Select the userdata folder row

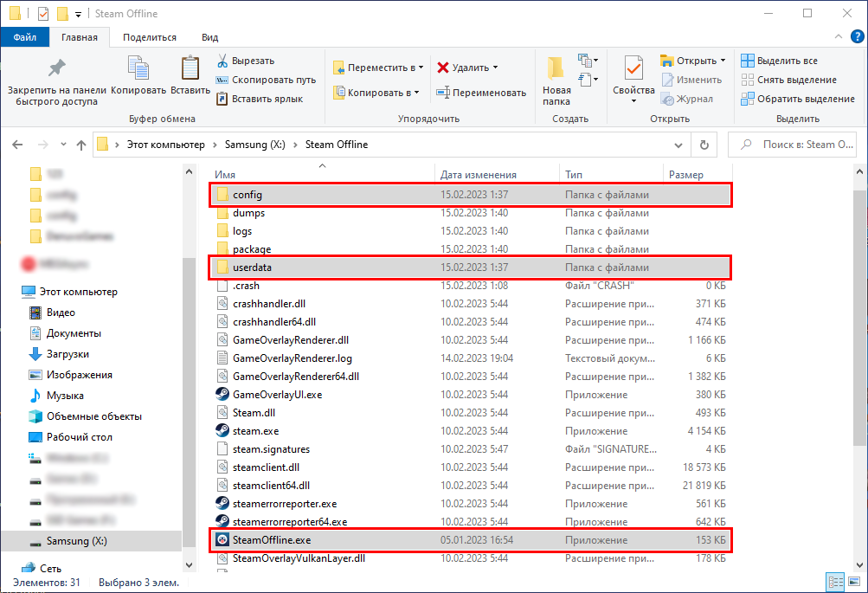coord(470,267)
